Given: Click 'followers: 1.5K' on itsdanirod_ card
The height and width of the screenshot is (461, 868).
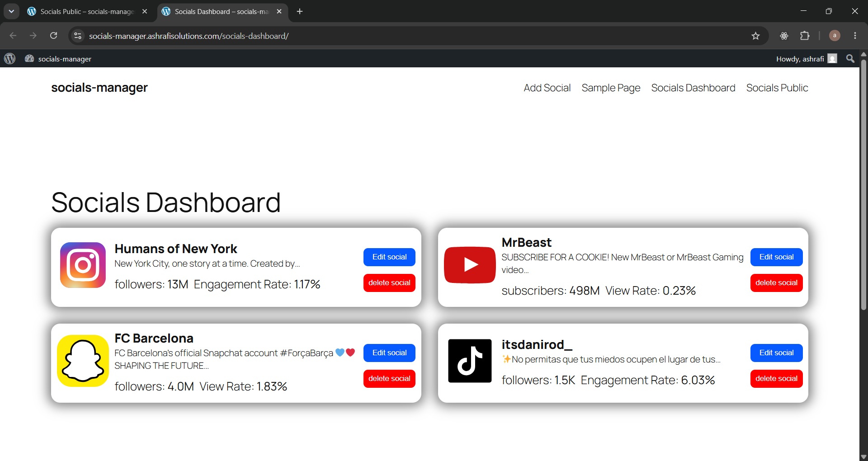Looking at the screenshot, I should (x=538, y=380).
